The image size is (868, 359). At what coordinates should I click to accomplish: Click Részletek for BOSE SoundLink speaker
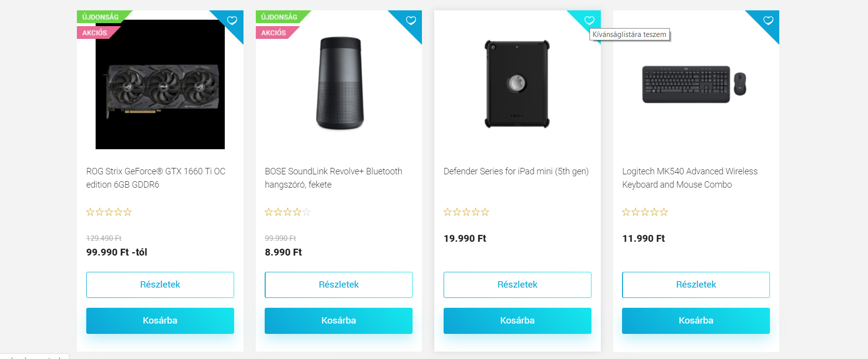[339, 285]
